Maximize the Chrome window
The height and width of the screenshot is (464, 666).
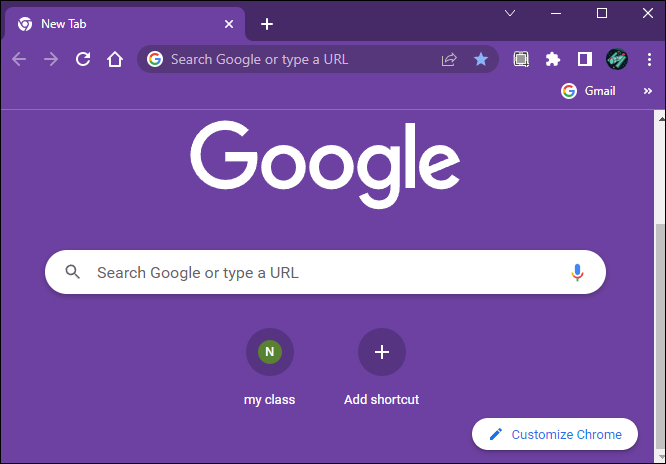click(602, 13)
